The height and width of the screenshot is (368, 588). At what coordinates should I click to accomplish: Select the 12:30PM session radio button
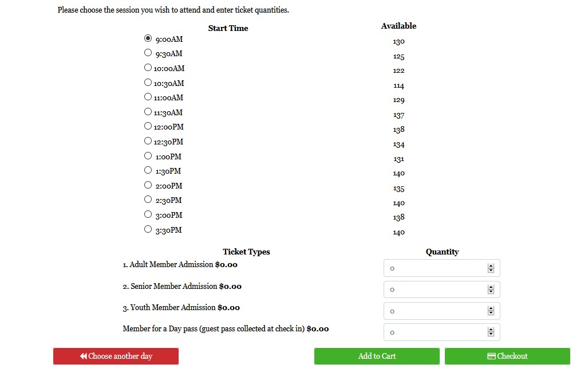148,141
